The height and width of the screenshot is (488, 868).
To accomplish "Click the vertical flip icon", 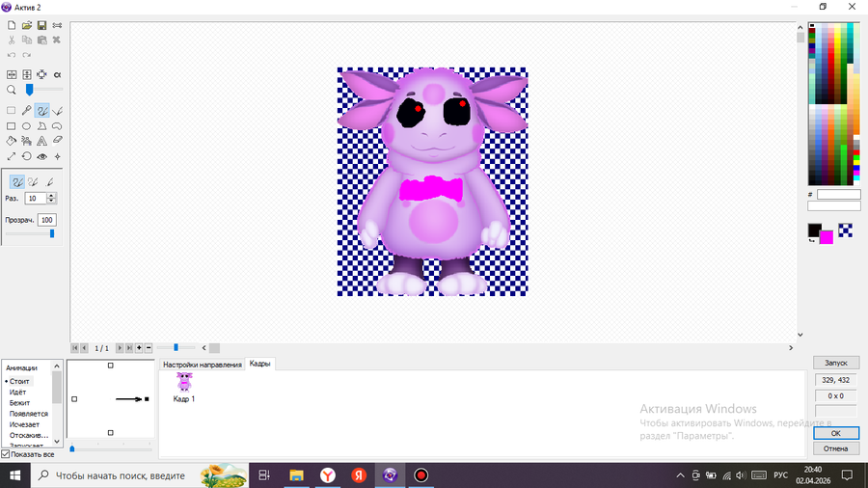I will pos(27,74).
